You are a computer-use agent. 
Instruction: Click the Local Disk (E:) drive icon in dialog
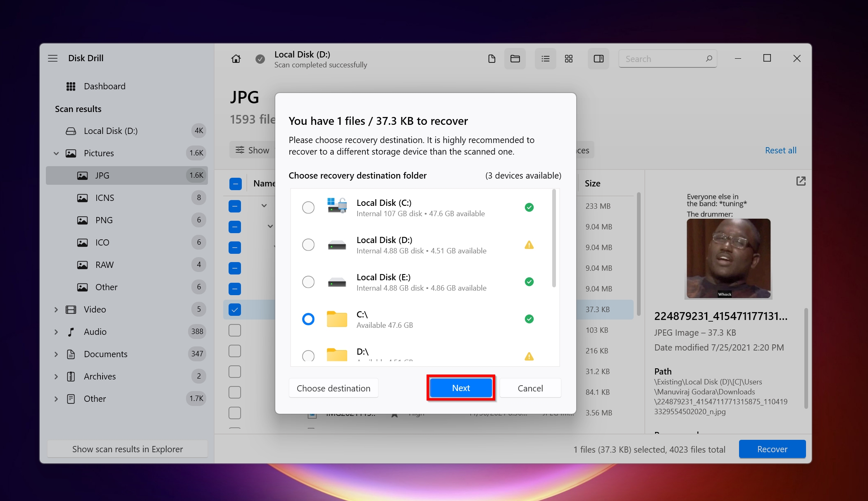click(x=337, y=282)
